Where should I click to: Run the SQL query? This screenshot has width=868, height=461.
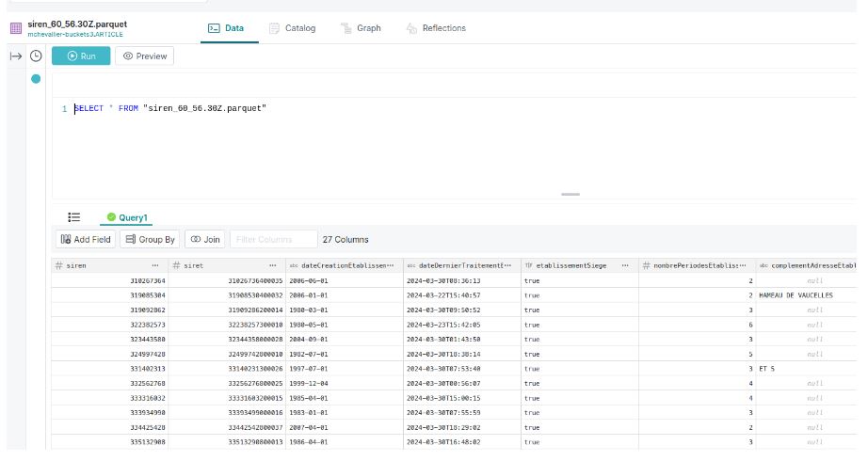point(80,56)
